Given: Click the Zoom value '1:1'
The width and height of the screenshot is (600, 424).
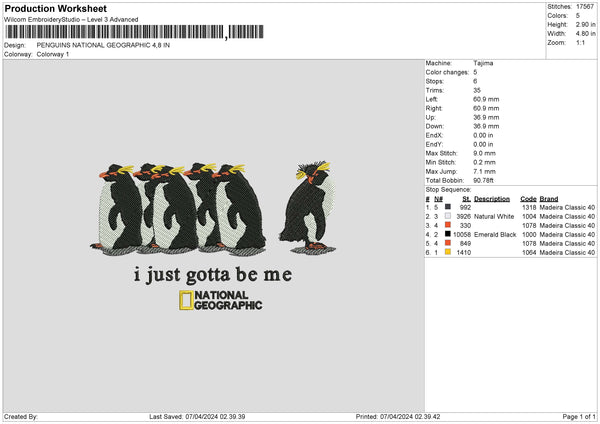Looking at the screenshot, I should (x=580, y=42).
